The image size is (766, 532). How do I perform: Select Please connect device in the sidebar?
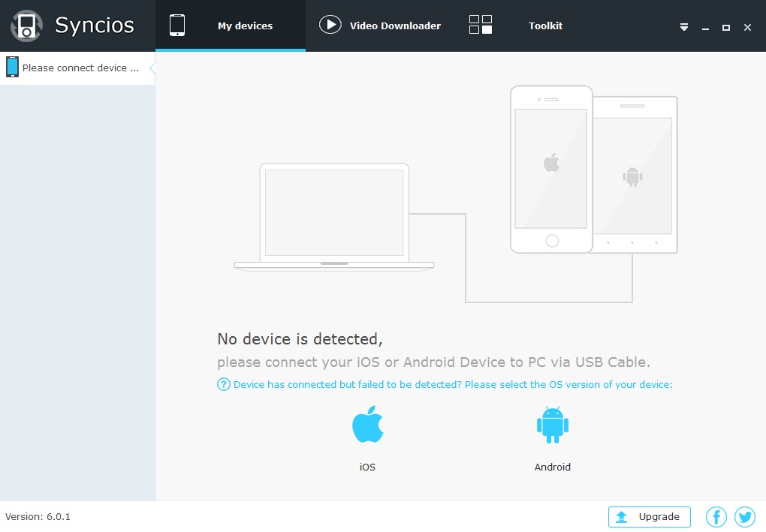(75, 68)
